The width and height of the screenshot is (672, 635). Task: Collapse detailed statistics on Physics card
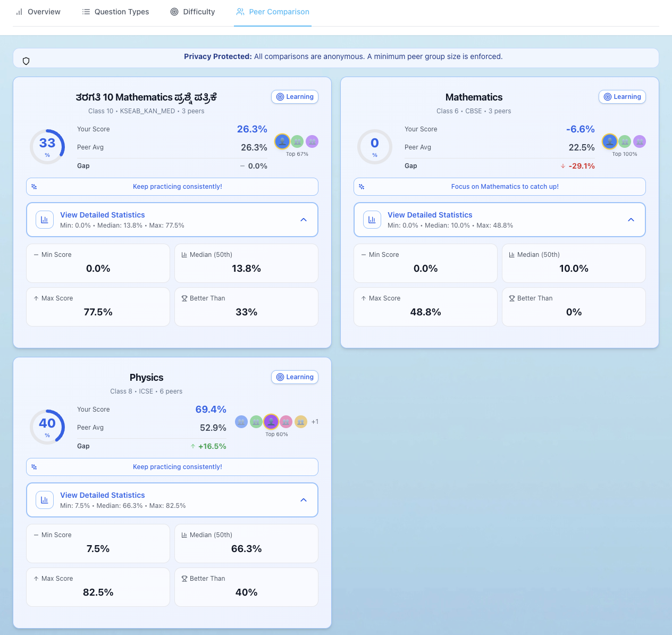pyautogui.click(x=172, y=500)
